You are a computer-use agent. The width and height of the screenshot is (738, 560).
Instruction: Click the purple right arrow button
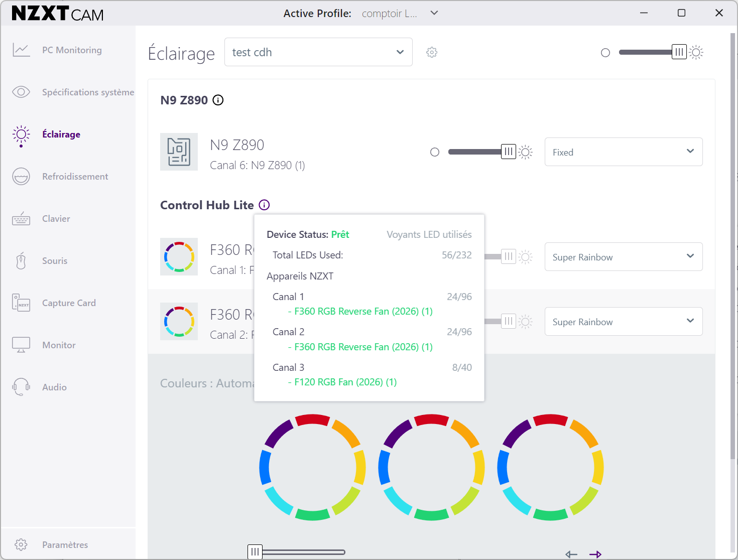click(x=595, y=554)
